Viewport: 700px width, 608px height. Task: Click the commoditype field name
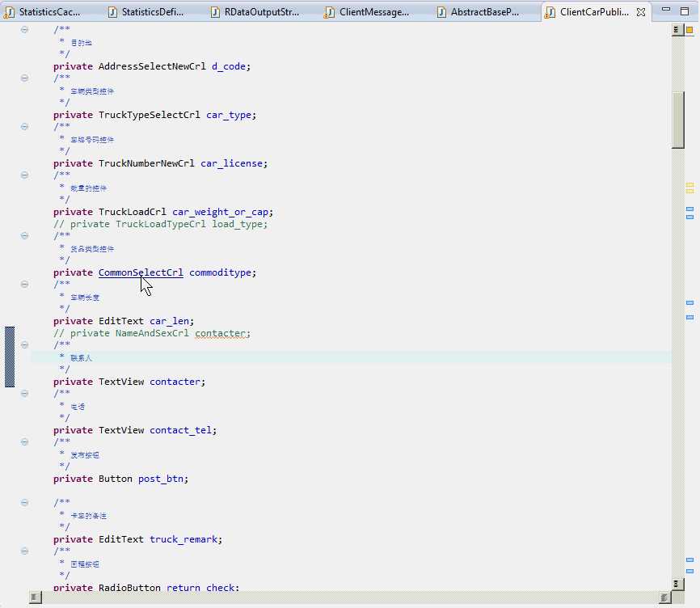220,272
